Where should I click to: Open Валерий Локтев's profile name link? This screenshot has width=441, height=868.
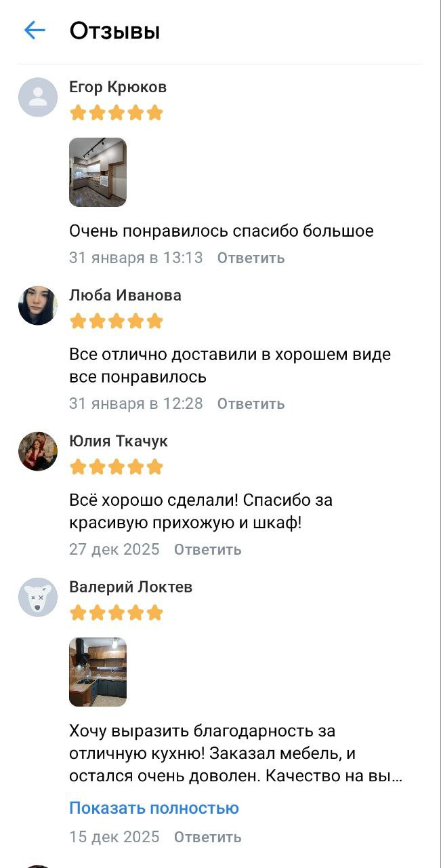click(x=131, y=587)
